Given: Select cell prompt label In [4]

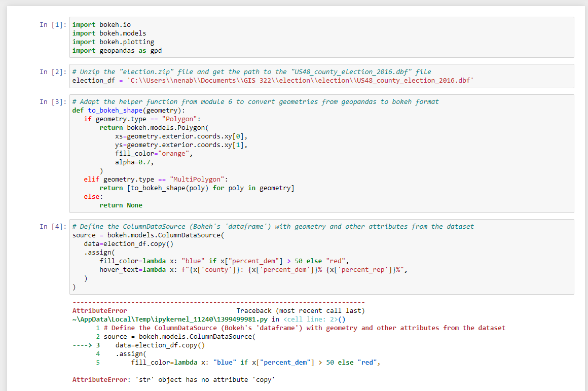Looking at the screenshot, I should click(53, 227).
